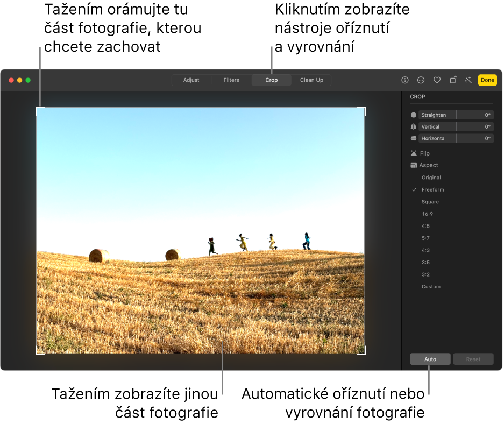
Task: Select the 4:5 aspect ratio
Action: [x=425, y=226]
